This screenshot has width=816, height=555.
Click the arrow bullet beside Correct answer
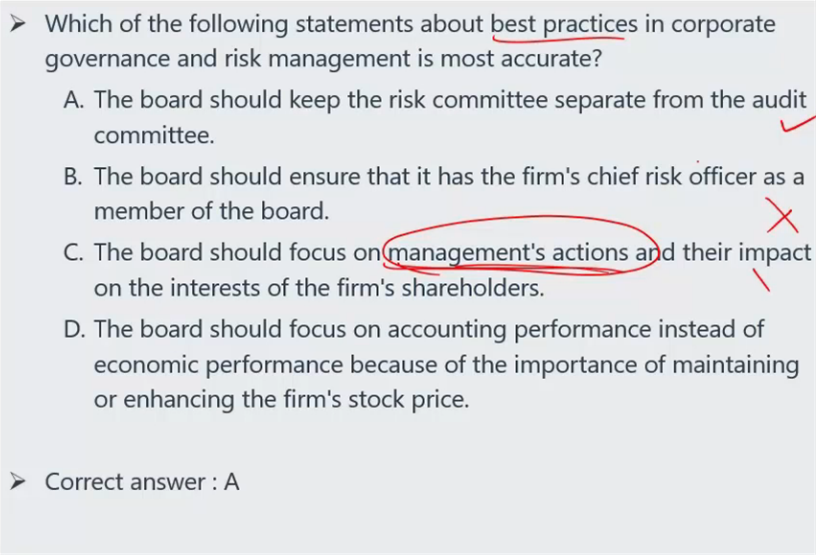tap(18, 482)
